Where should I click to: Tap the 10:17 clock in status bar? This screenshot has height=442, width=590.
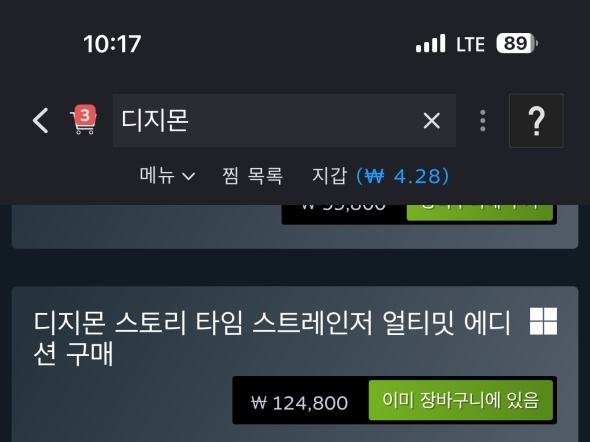112,44
